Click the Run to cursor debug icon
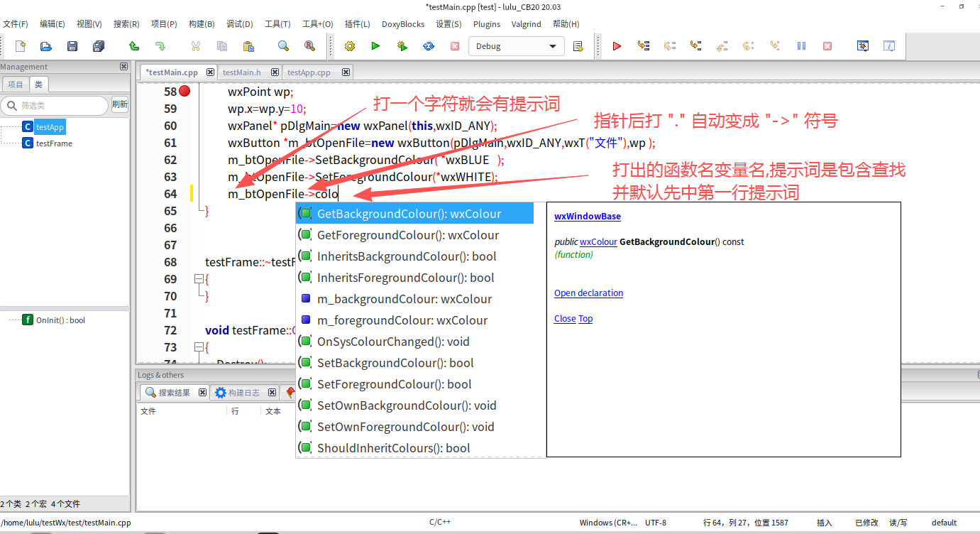The width and height of the screenshot is (980, 534). pos(644,46)
